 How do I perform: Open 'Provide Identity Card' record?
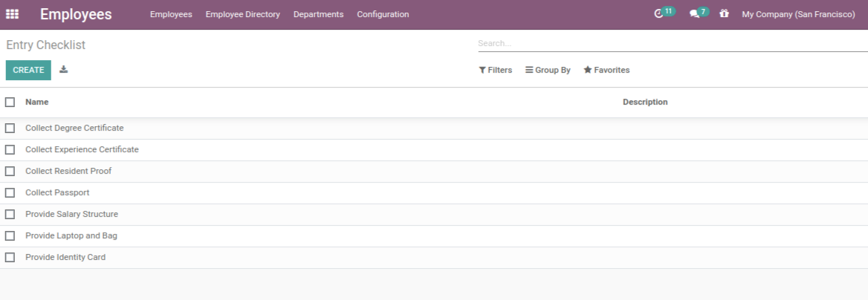coord(65,258)
